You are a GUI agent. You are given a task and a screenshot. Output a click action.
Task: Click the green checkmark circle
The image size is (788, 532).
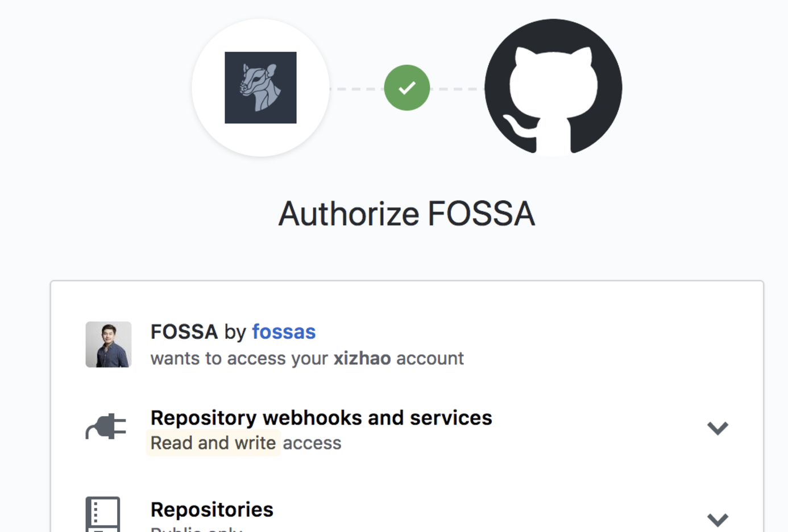click(x=407, y=88)
